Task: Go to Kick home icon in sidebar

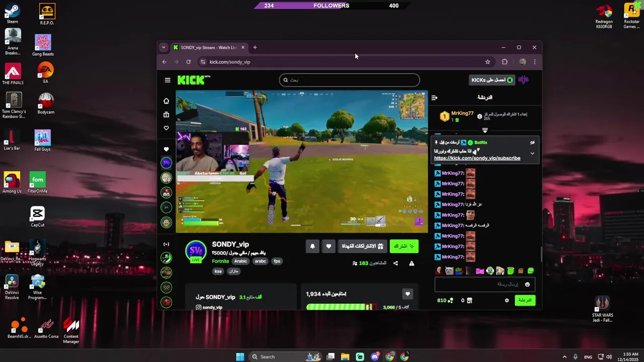Action: [x=166, y=101]
